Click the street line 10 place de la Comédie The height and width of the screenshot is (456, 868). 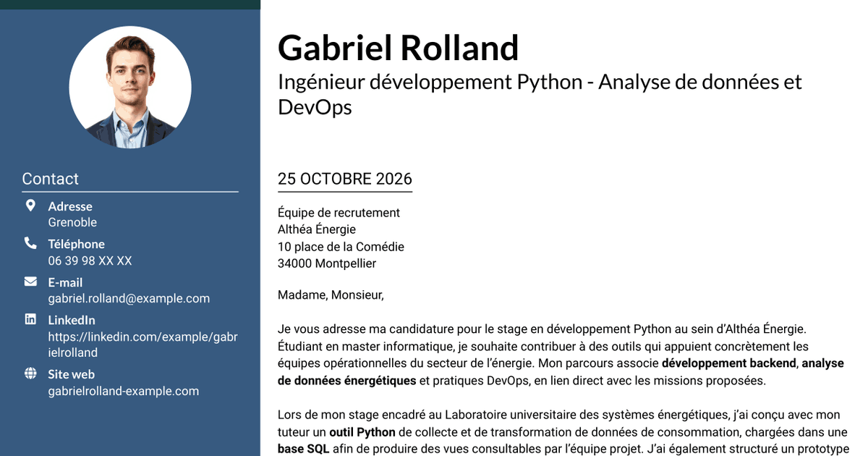tap(341, 247)
